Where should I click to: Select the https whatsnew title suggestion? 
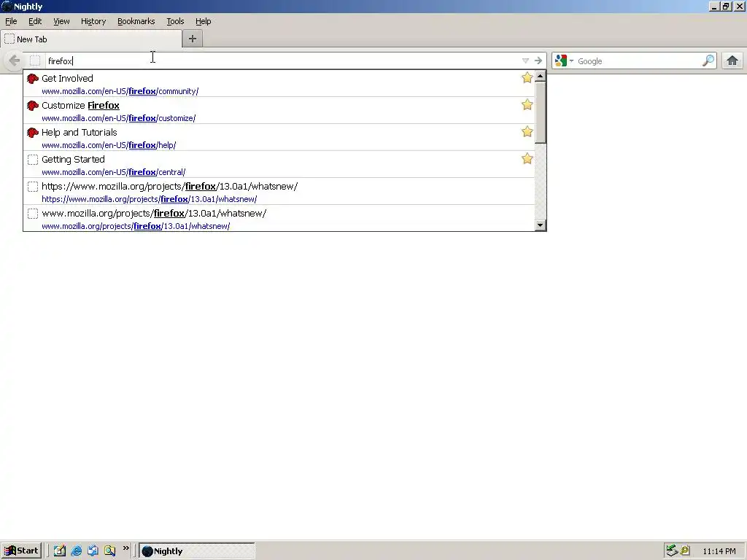169,186
